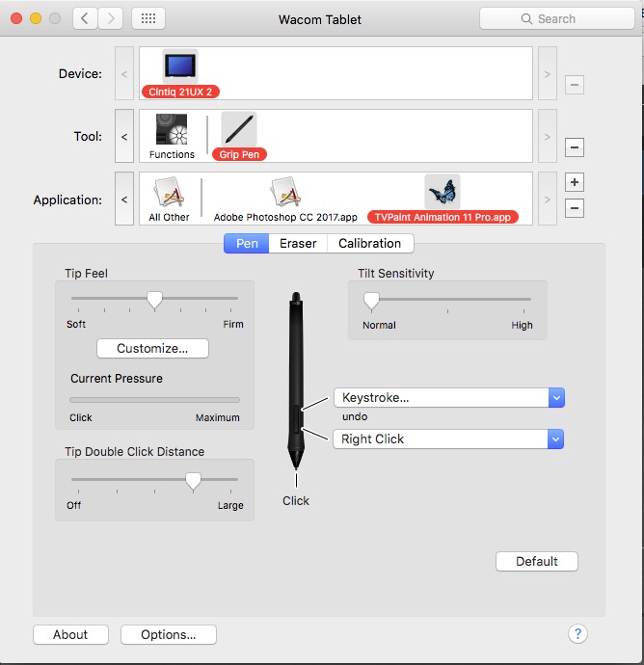Viewport: 644px width, 665px height.
Task: Select the Cintiq 21UX 2 device icon
Action: [180, 66]
